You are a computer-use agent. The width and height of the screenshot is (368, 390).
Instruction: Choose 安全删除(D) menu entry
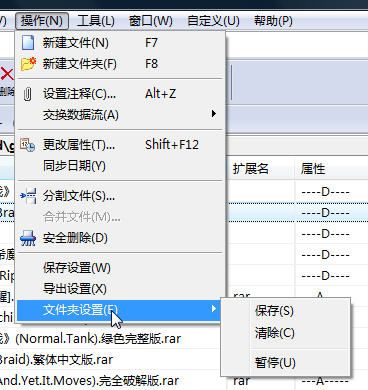[120, 238]
